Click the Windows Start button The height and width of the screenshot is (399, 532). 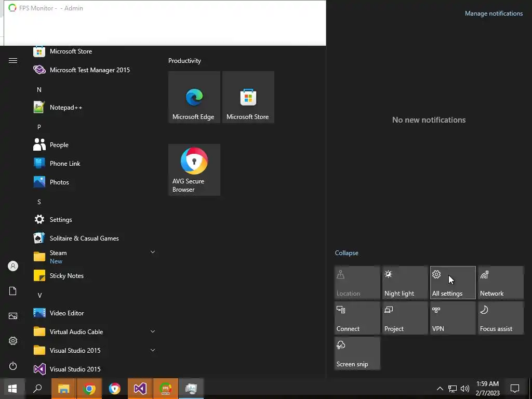tap(12, 389)
